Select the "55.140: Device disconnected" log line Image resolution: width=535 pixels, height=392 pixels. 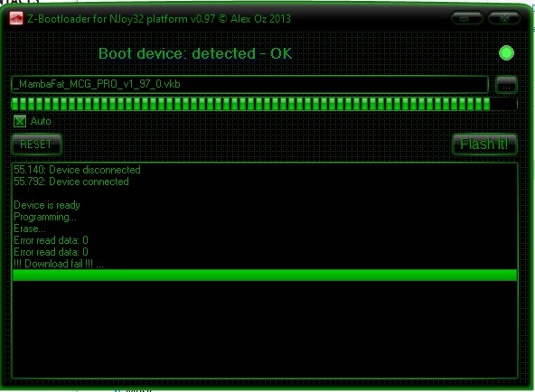(x=77, y=170)
